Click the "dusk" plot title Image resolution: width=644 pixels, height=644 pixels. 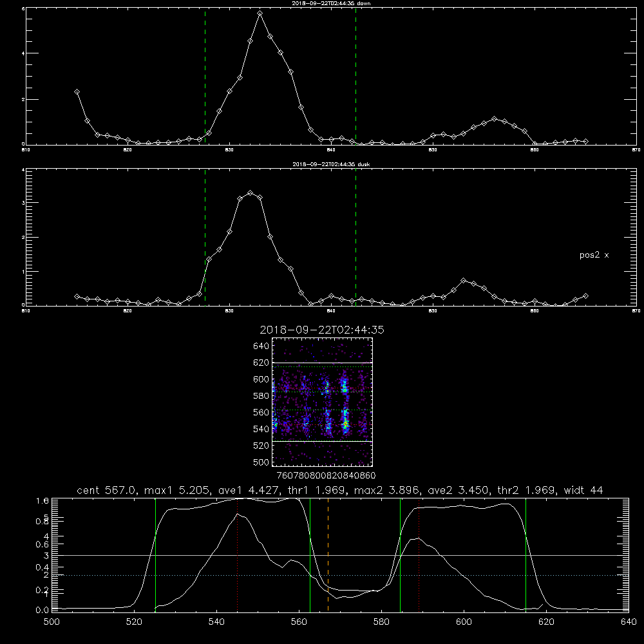pos(331,164)
